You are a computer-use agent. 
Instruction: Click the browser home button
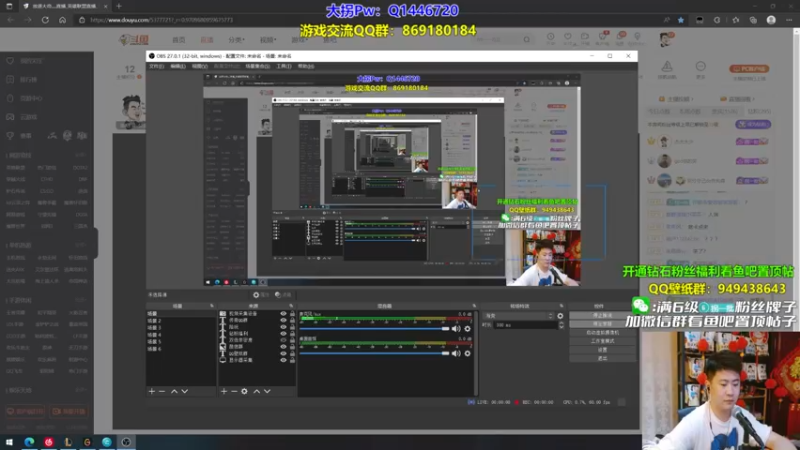tap(62, 20)
